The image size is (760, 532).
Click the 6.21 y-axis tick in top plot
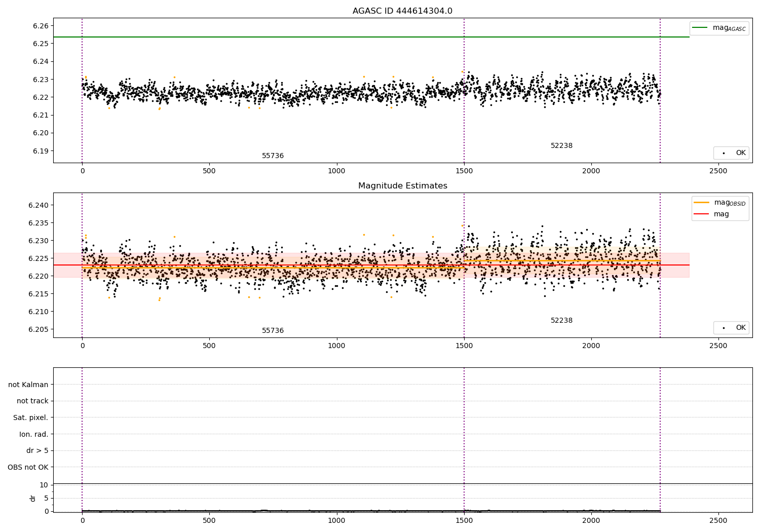(41, 115)
